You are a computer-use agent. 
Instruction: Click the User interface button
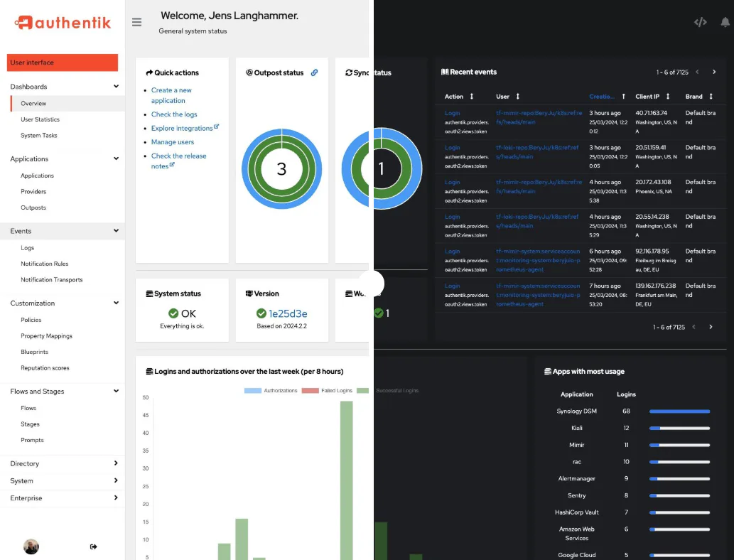[63, 63]
